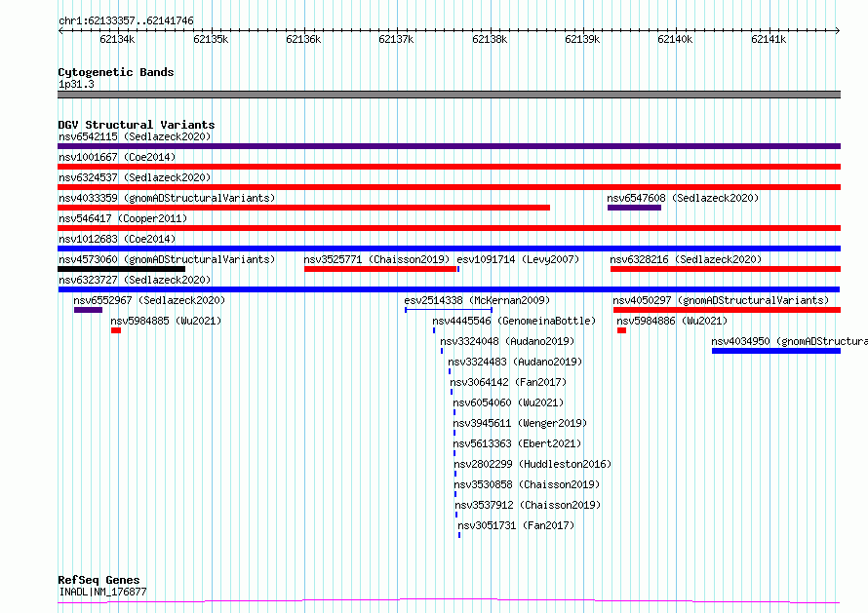This screenshot has width=868, height=613.
Task: Click the nsv3530858 (Chaisson2019) label
Action: (527, 484)
